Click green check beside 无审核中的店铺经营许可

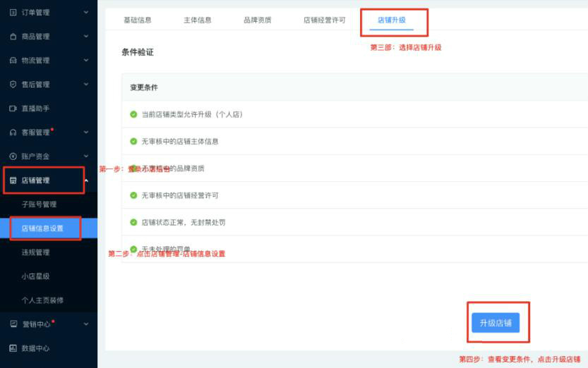[x=133, y=195]
